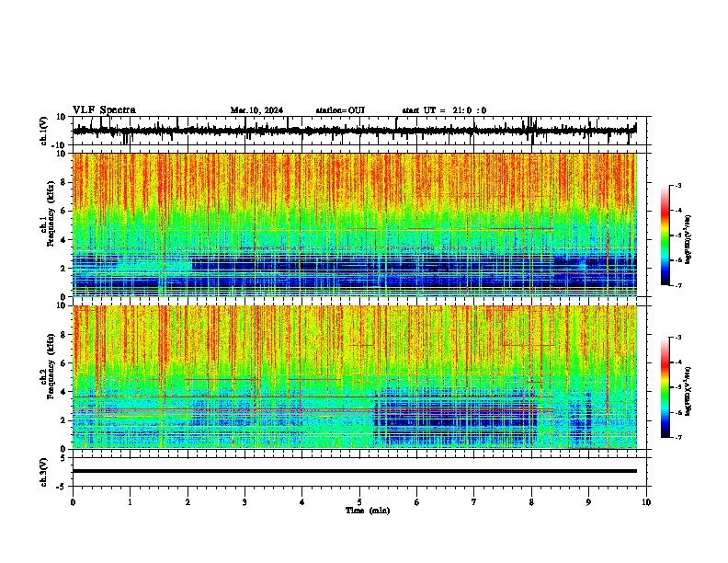Click the ch.2 spectrogram PSD color bar
This screenshot has width=728, height=563.
(665, 387)
